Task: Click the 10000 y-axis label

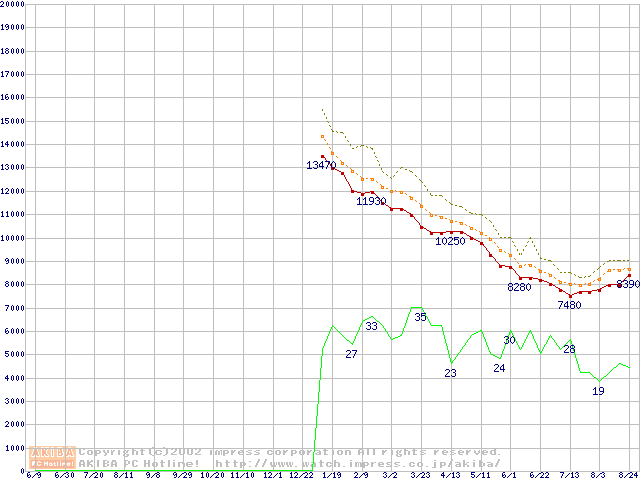Action: 12,238
